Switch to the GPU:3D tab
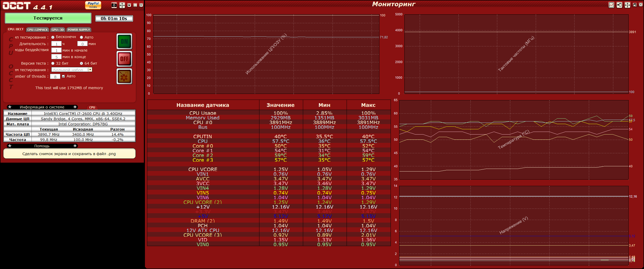This screenshot has height=269, width=644. [58, 30]
